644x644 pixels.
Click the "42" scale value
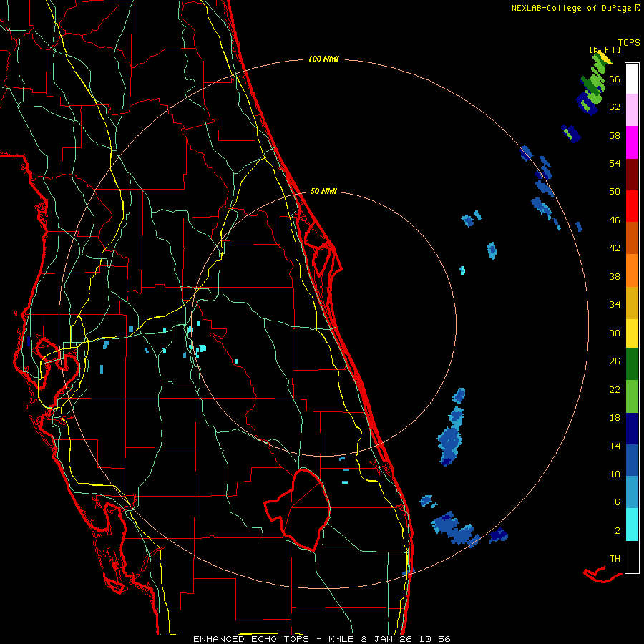(615, 248)
